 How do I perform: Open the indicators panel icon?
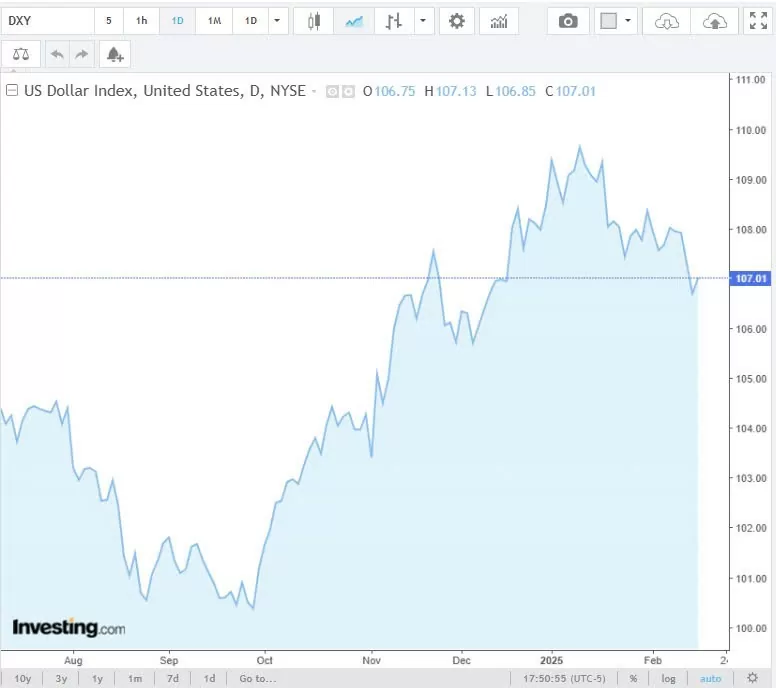[499, 21]
